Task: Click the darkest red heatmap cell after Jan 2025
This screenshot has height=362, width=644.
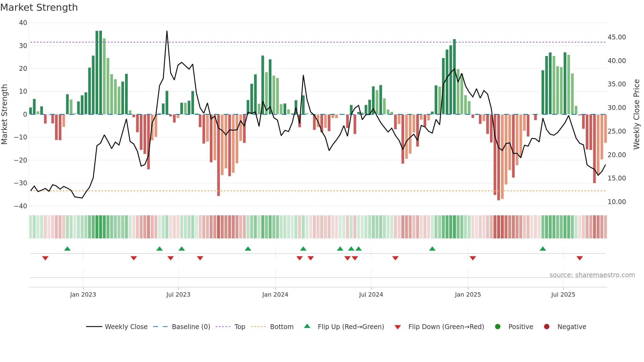Action: click(499, 227)
